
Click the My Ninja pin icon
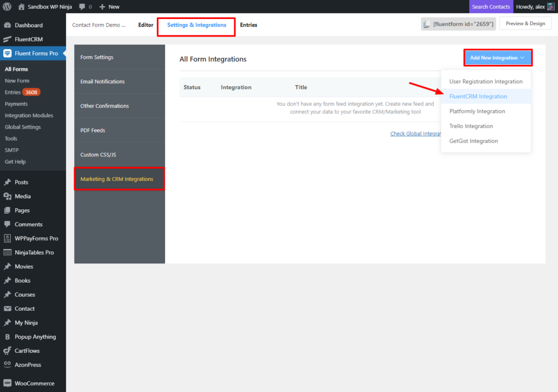(x=7, y=323)
